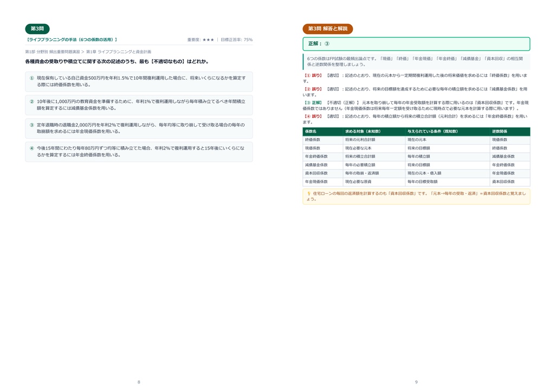Click the green 第3問 badge
The image size is (555, 392).
click(x=37, y=29)
